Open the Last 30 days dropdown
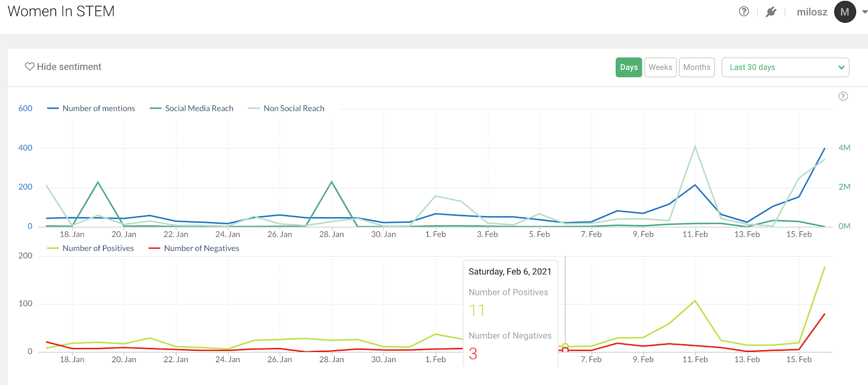868x385 pixels. tap(785, 67)
